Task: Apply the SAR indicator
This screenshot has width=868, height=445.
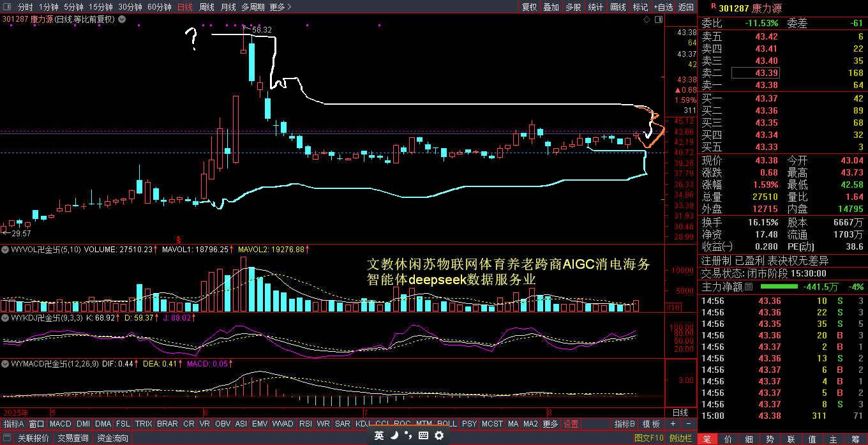Action: tap(343, 424)
